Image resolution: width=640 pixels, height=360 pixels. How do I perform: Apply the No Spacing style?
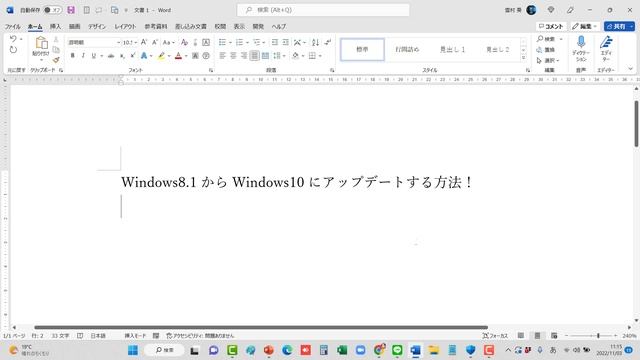pos(407,49)
